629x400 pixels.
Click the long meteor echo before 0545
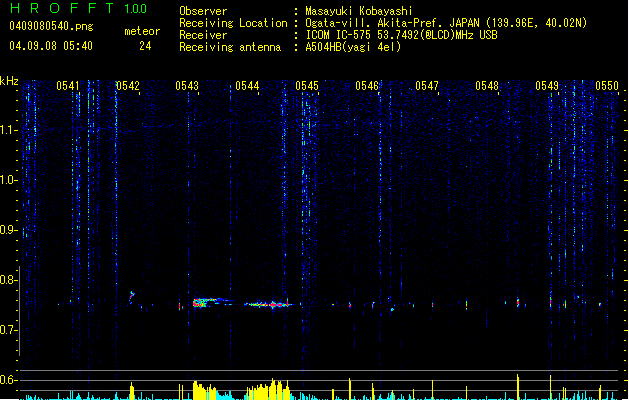(269, 304)
